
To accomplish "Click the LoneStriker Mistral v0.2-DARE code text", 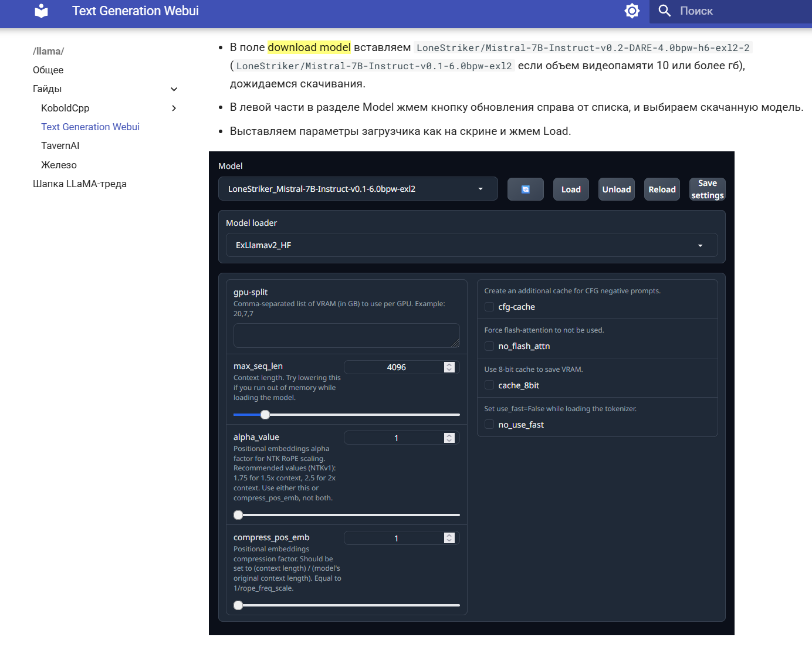I will pyautogui.click(x=583, y=48).
